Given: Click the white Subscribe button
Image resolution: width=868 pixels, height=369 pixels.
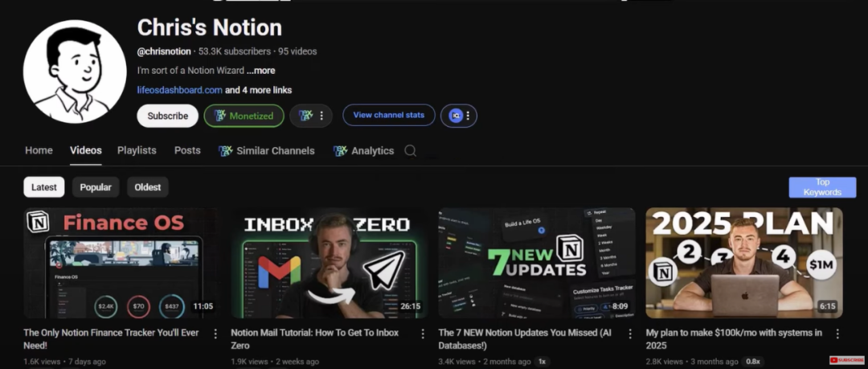Looking at the screenshot, I should pos(168,116).
